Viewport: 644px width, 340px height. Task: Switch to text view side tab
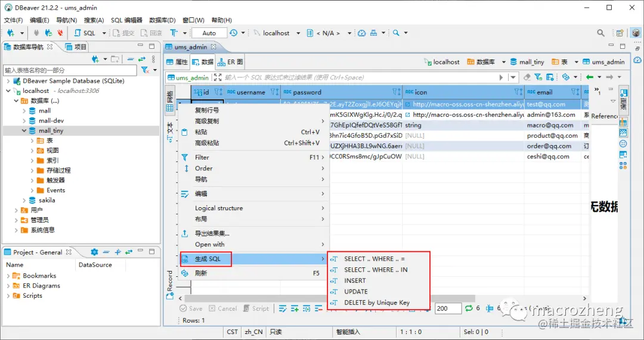click(x=169, y=132)
